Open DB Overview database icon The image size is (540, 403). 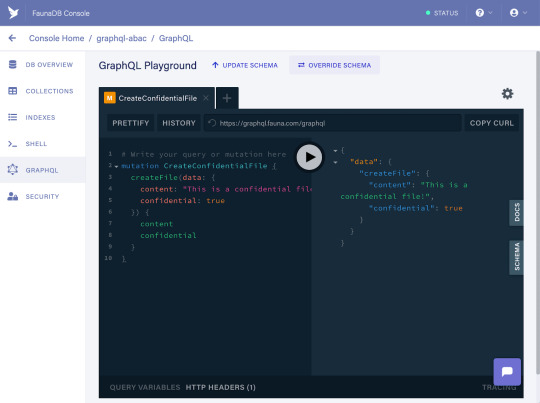click(12, 64)
